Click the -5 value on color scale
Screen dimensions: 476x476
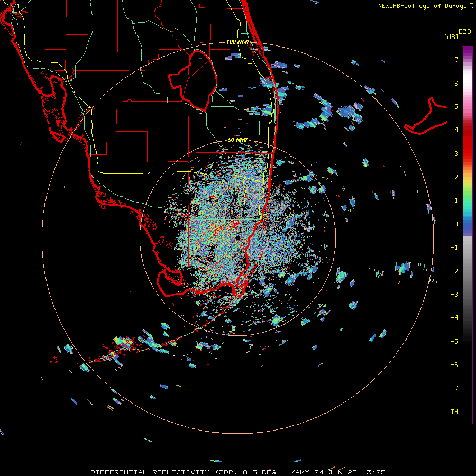click(x=454, y=341)
